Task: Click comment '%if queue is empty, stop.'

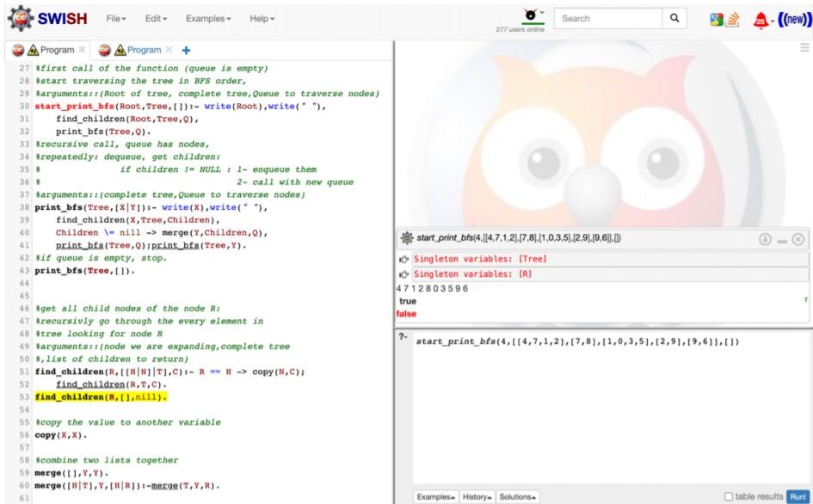Action: [102, 258]
